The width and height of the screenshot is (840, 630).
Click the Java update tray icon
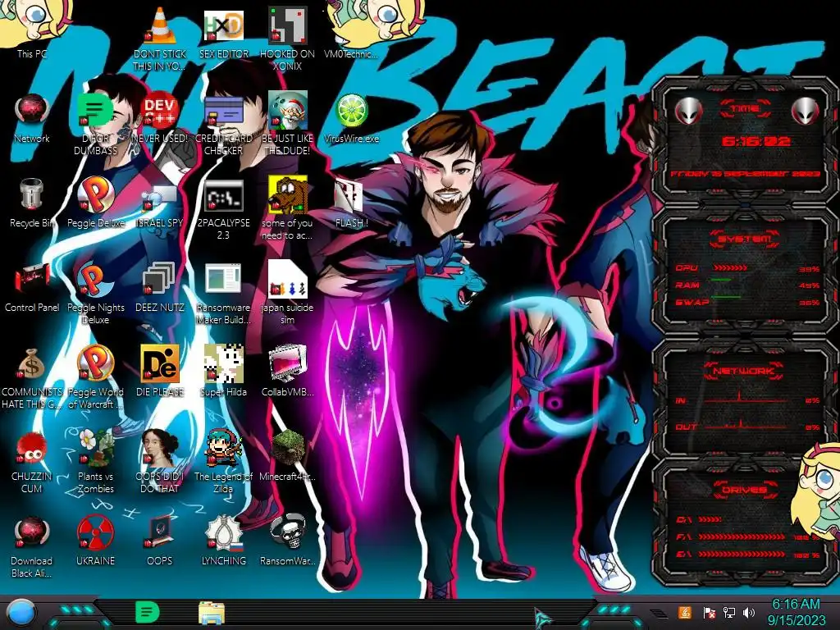click(x=685, y=612)
